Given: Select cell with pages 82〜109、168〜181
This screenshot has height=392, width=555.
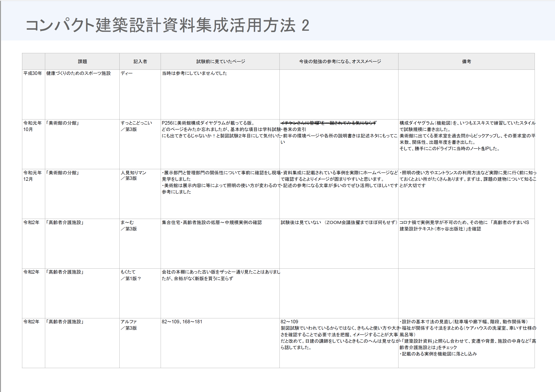Looking at the screenshot, I should [x=182, y=322].
